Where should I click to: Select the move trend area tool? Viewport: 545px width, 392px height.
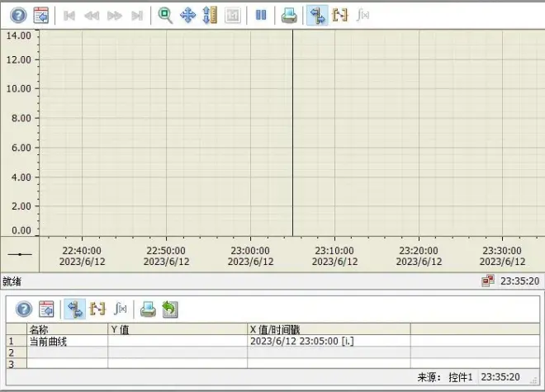point(187,16)
